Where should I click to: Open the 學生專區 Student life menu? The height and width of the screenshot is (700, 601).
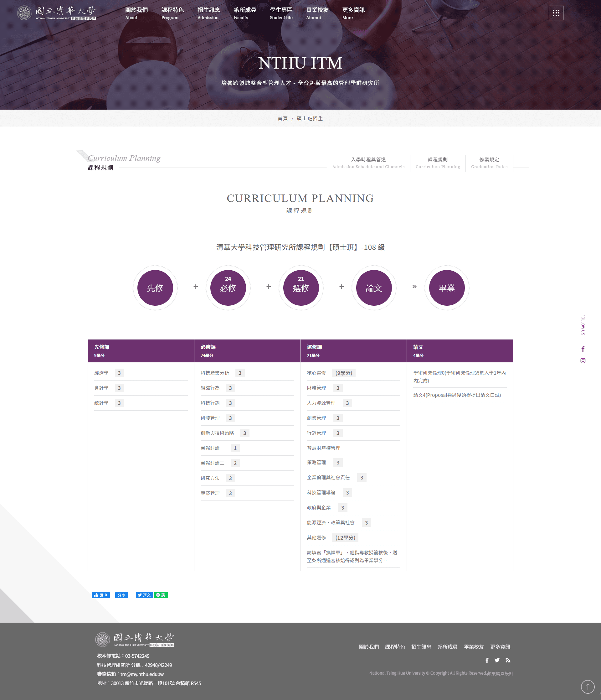tap(281, 13)
